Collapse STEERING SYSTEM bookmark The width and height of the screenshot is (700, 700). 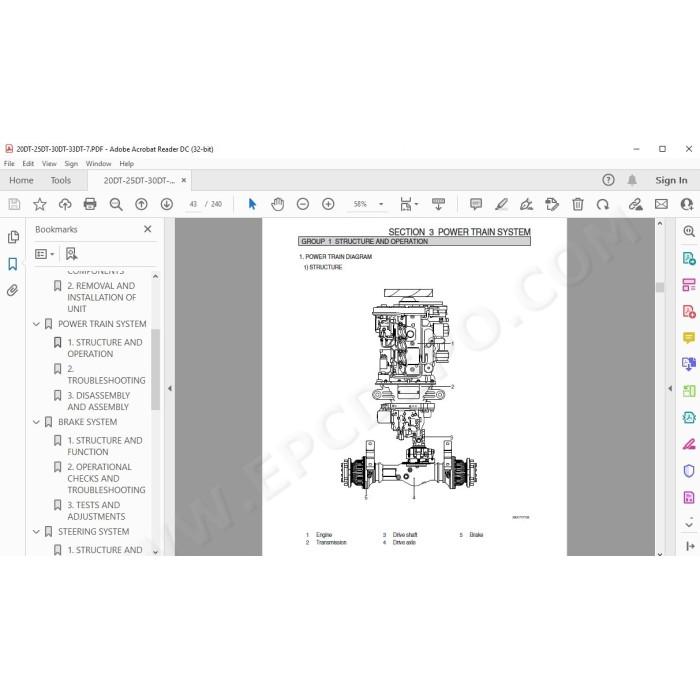point(36,532)
